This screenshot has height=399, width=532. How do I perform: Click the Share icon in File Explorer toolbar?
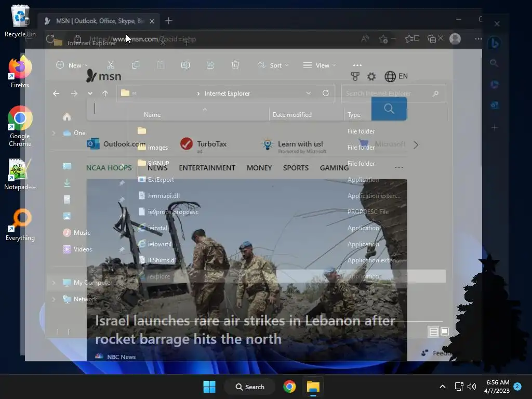point(210,65)
